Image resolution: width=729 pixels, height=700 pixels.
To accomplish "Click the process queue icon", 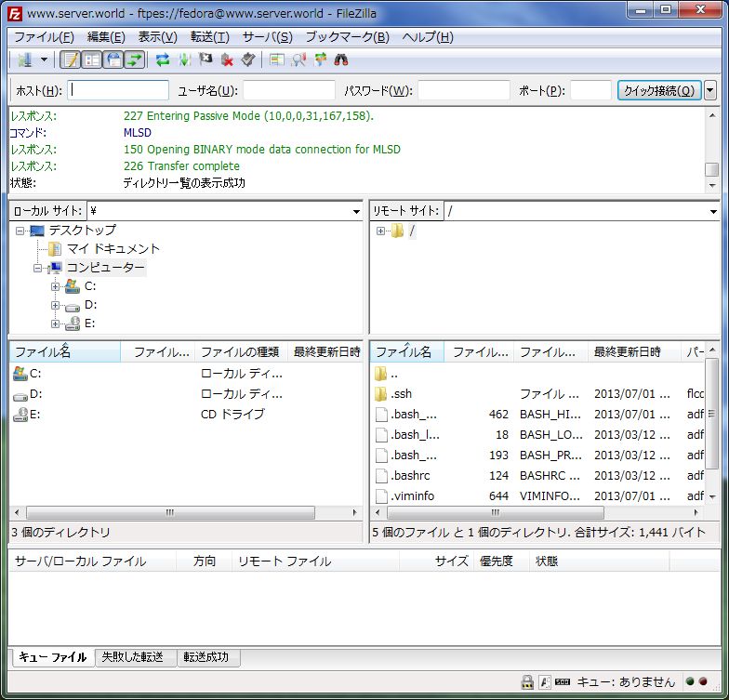I will click(184, 59).
